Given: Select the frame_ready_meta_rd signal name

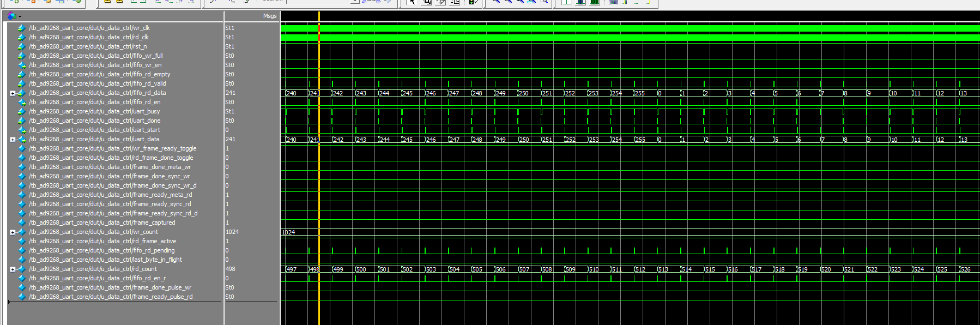Looking at the screenshot, I should tap(110, 195).
